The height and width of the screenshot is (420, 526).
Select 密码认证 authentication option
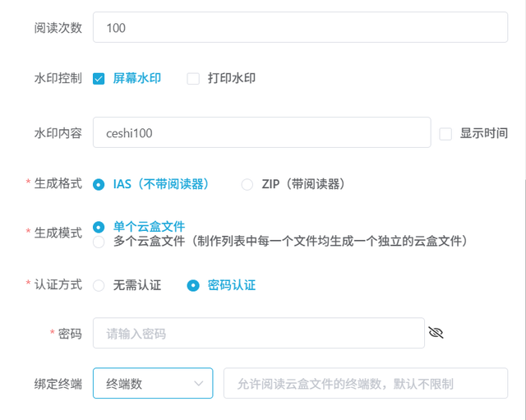tap(193, 286)
